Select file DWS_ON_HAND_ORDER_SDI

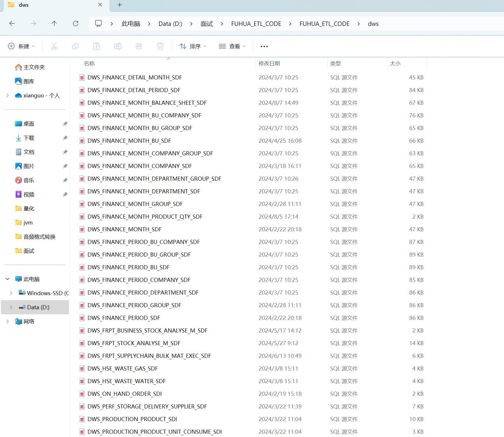125,394
